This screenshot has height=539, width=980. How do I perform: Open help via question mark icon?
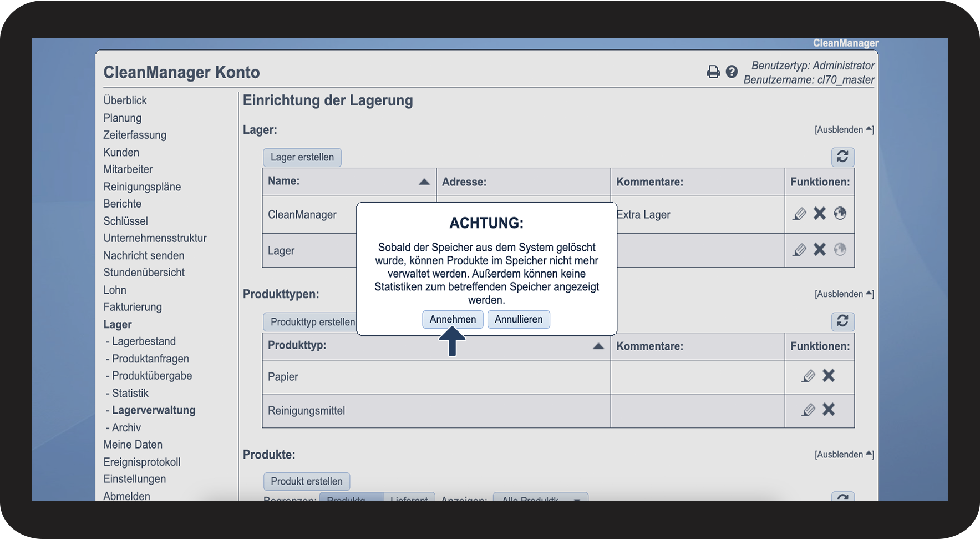[x=732, y=72]
